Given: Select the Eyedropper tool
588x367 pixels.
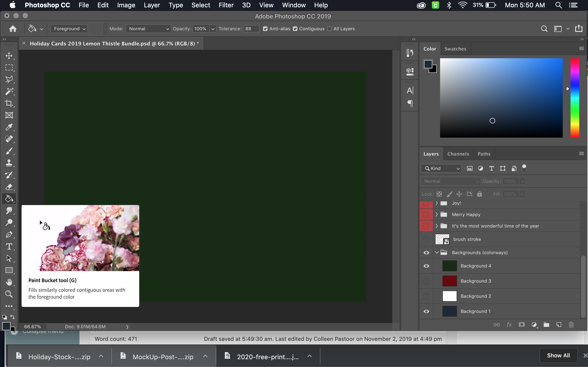Looking at the screenshot, I should coord(9,127).
